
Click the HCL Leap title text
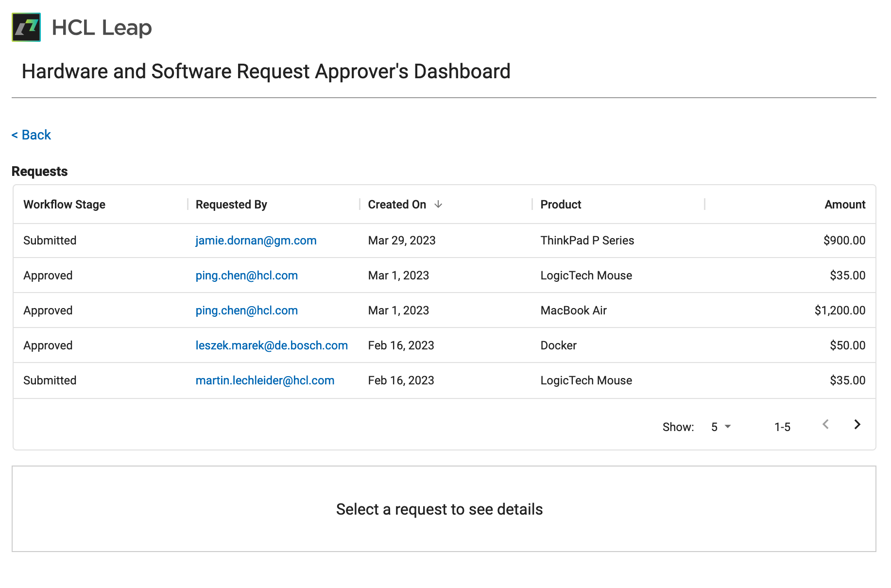click(102, 28)
